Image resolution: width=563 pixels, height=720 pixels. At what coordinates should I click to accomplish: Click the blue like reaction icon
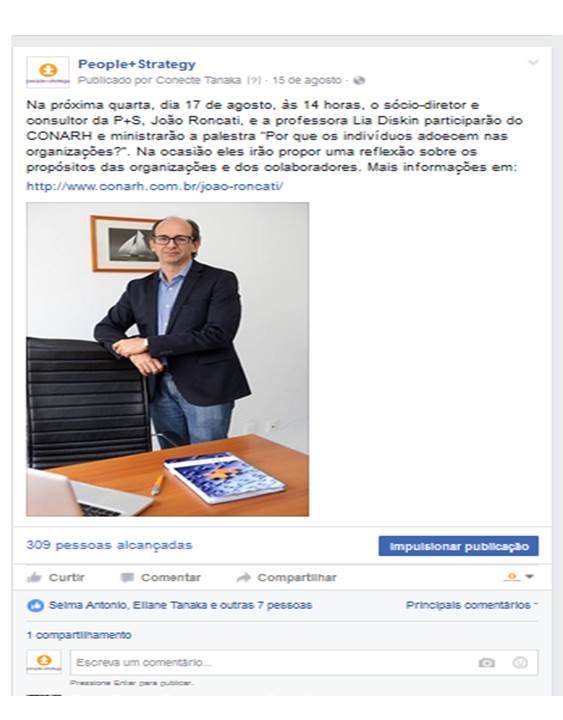tap(35, 606)
